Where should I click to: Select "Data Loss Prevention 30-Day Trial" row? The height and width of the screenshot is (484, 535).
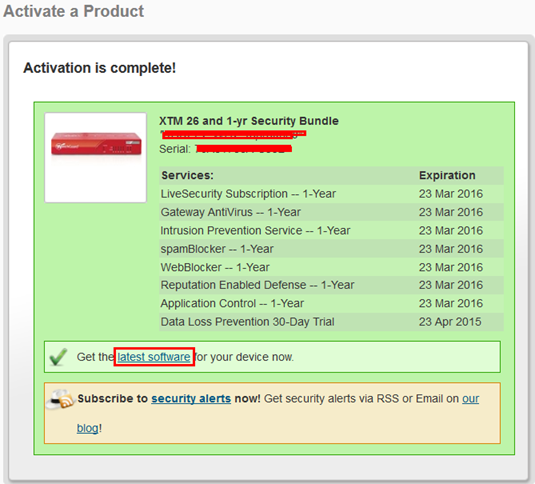[331, 322]
